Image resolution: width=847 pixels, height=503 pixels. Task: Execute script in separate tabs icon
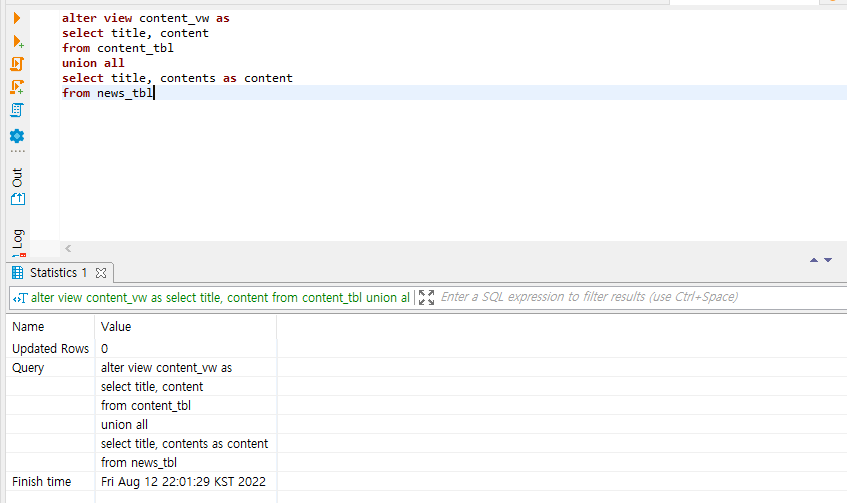[x=17, y=87]
